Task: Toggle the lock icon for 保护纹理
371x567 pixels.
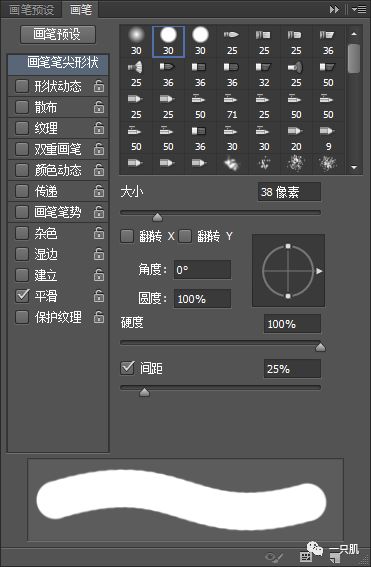Action: 99,317
